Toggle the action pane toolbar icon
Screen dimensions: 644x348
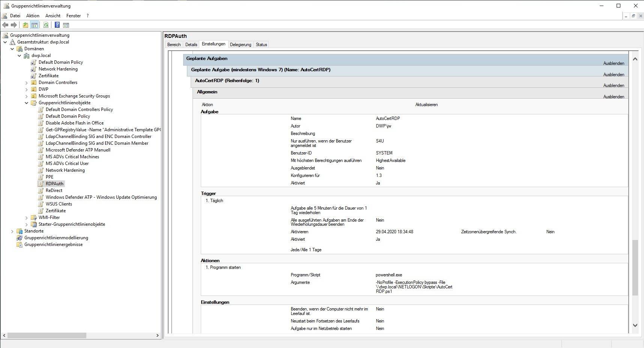pos(66,25)
